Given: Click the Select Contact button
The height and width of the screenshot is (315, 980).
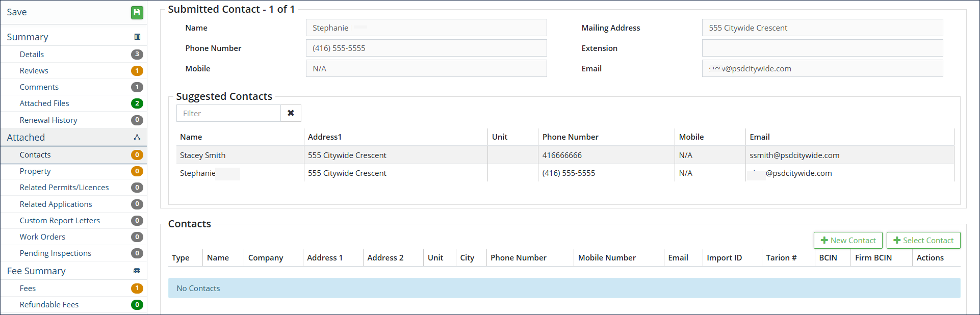Looking at the screenshot, I should 923,241.
